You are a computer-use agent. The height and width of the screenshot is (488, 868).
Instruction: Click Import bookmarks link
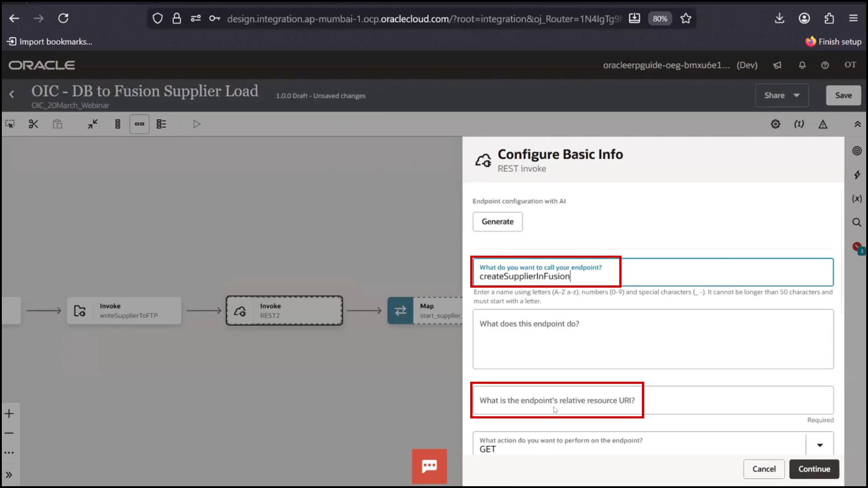[50, 42]
